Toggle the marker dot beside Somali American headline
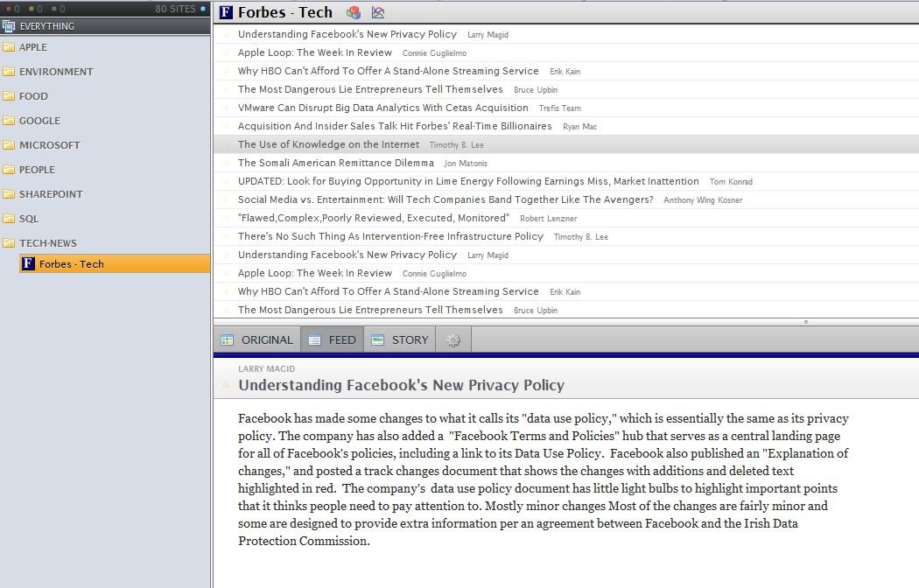The image size is (919, 588). (x=226, y=164)
